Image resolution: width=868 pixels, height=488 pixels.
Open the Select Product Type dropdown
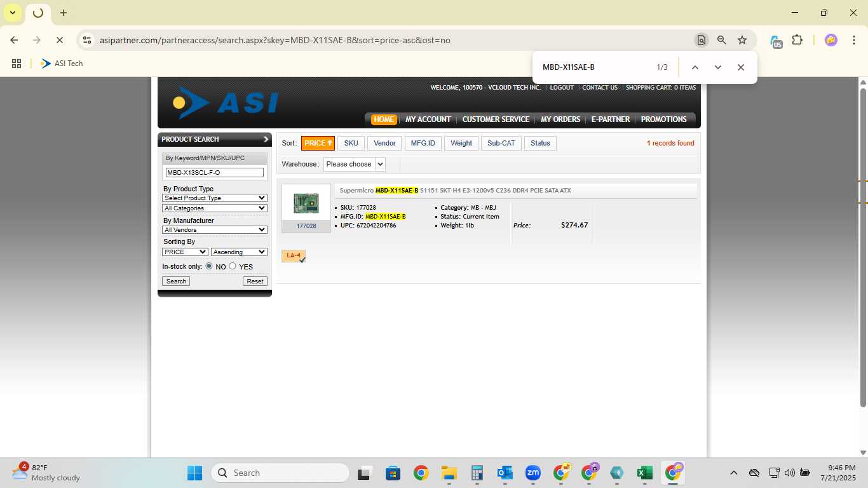point(215,198)
